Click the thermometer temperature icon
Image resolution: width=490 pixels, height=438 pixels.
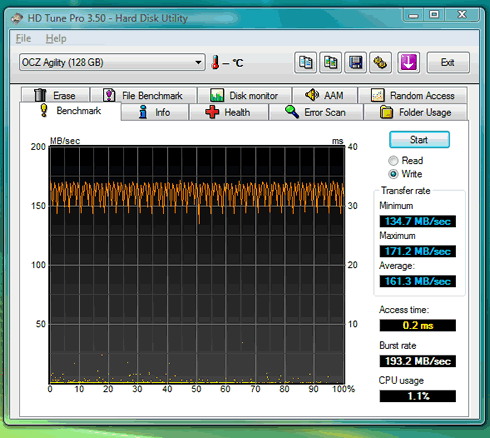pos(215,62)
